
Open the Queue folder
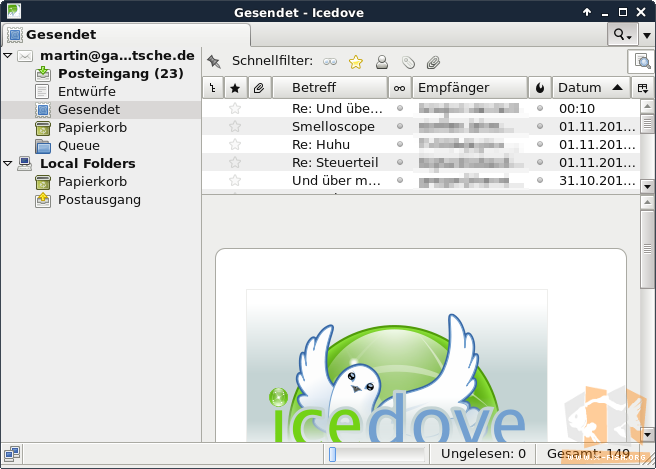tap(79, 146)
